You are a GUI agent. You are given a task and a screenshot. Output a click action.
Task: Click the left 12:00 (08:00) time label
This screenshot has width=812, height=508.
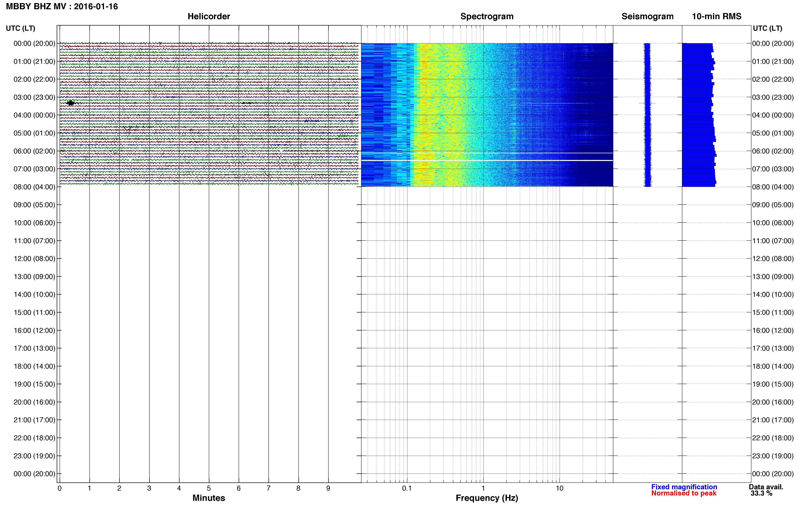34,258
